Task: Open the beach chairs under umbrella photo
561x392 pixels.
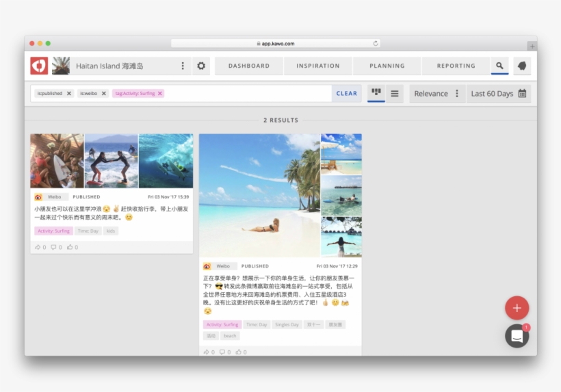Action: [341, 154]
